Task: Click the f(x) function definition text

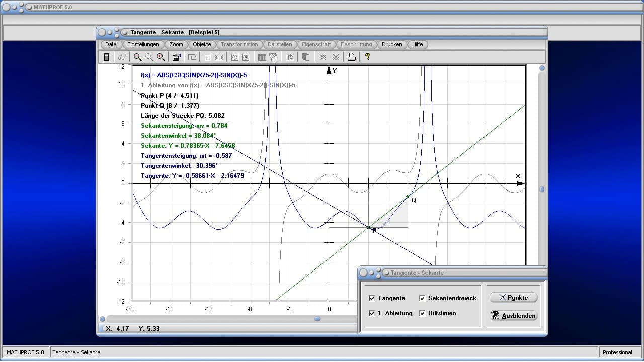Action: pyautogui.click(x=194, y=75)
